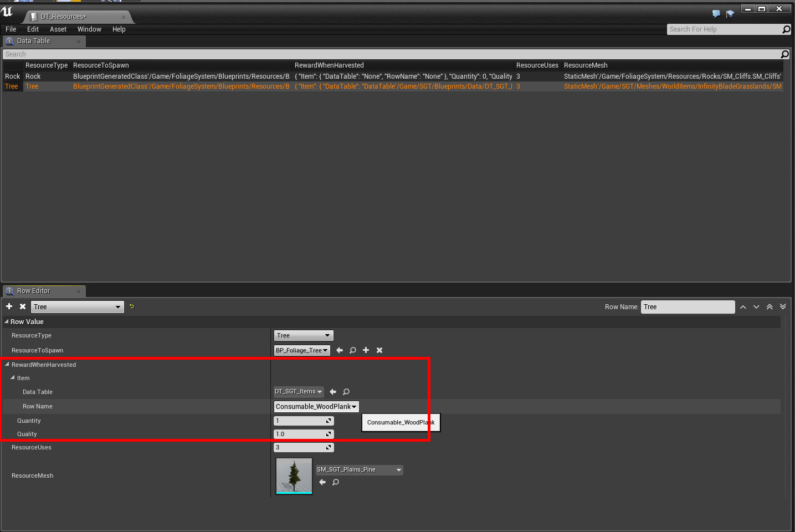Browse to SM_SGT_Plains_Pine mesh asset

[336, 482]
